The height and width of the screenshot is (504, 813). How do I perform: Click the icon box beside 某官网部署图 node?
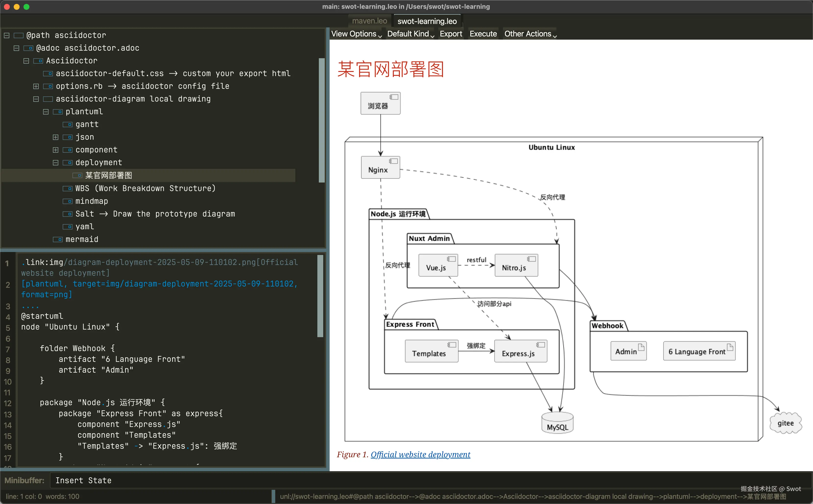77,175
